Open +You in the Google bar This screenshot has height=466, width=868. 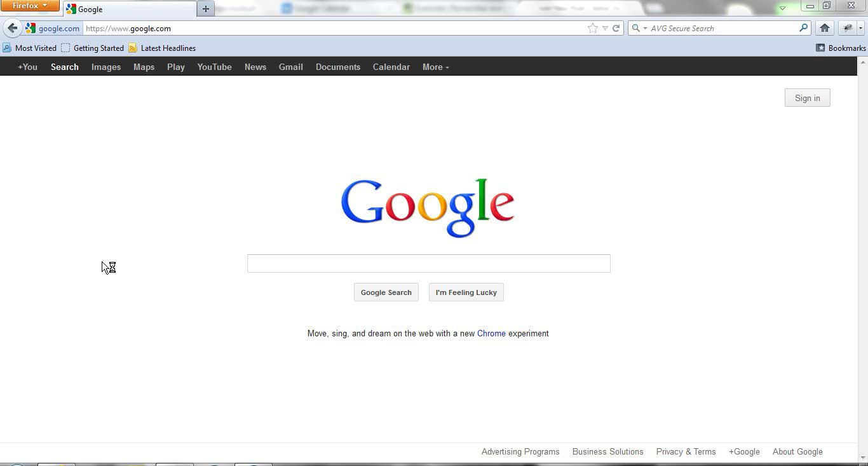[x=27, y=67]
